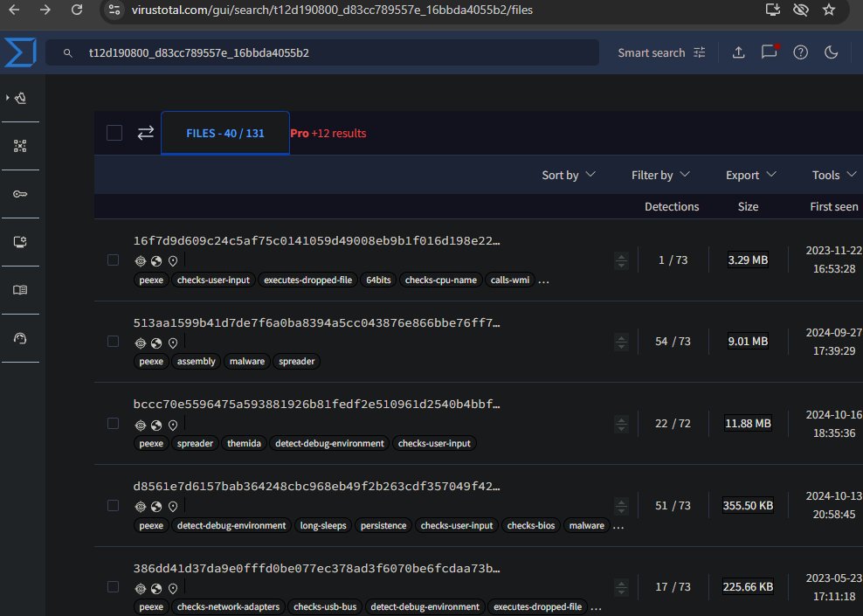This screenshot has height=616, width=863.
Task: Click globe icon for 16f7d9d609c2 file
Action: coord(156,261)
